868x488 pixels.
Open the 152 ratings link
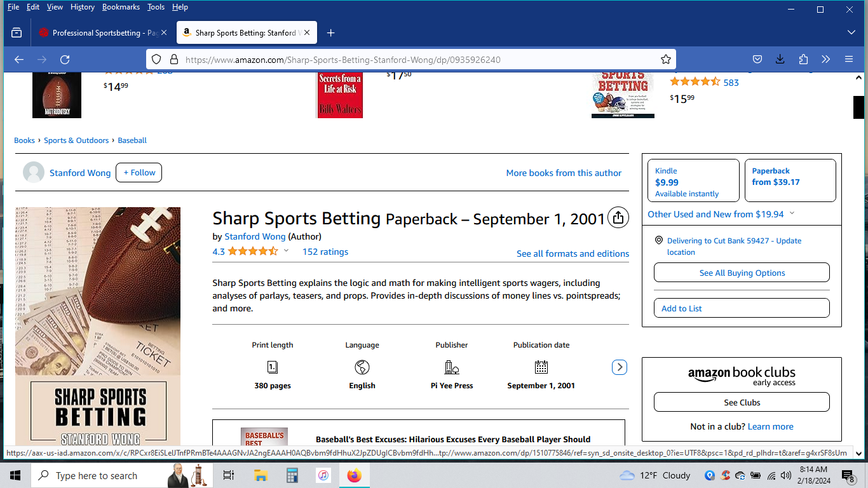point(325,252)
